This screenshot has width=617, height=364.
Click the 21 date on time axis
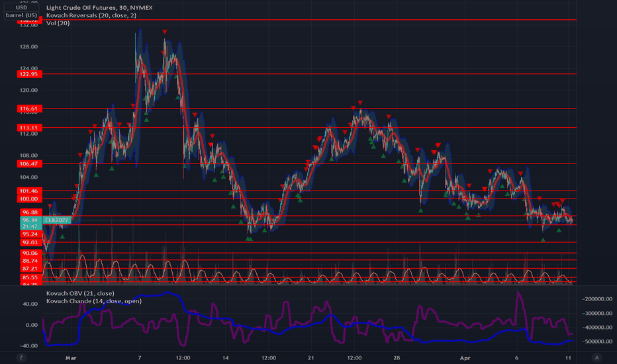pos(311,357)
